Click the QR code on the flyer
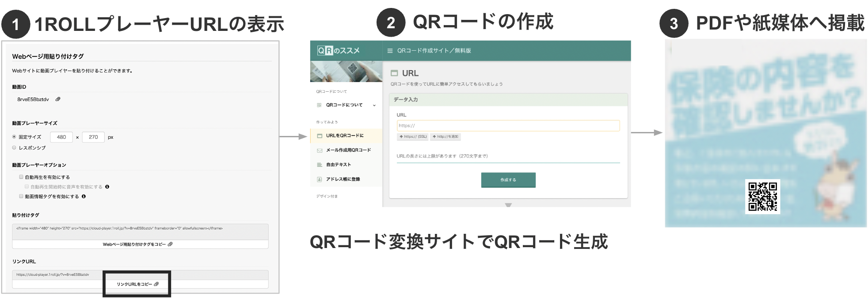This screenshot has height=301, width=868. [x=762, y=196]
